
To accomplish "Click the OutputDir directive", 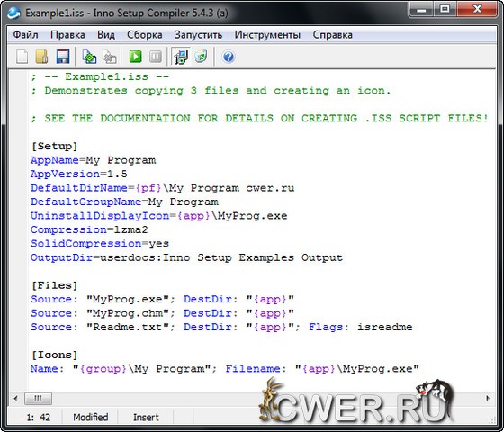I will 62,257.
